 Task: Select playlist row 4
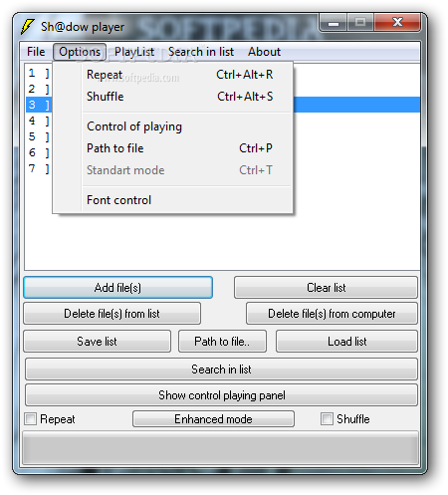pyautogui.click(x=39, y=121)
